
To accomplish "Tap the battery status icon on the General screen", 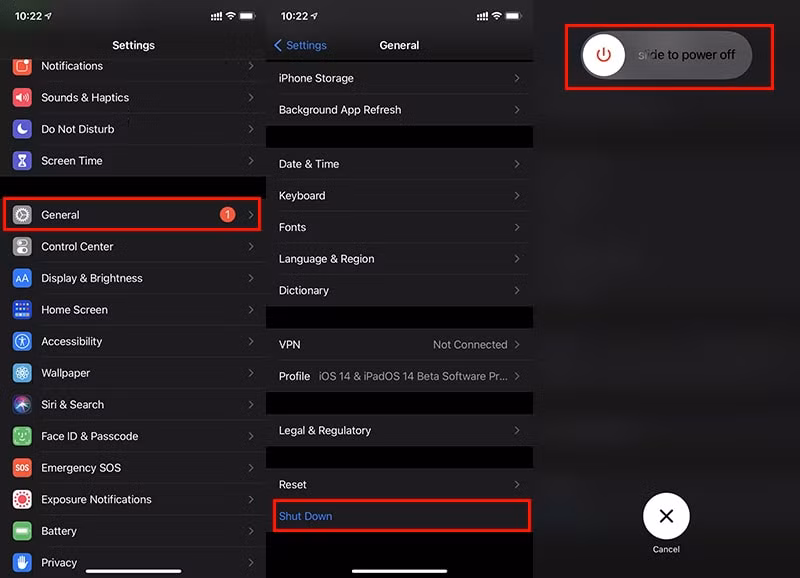I will pos(513,16).
